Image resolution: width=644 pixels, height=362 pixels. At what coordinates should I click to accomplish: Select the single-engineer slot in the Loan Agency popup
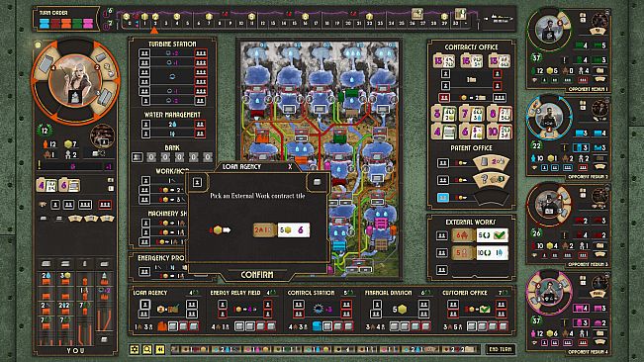coord(197,182)
